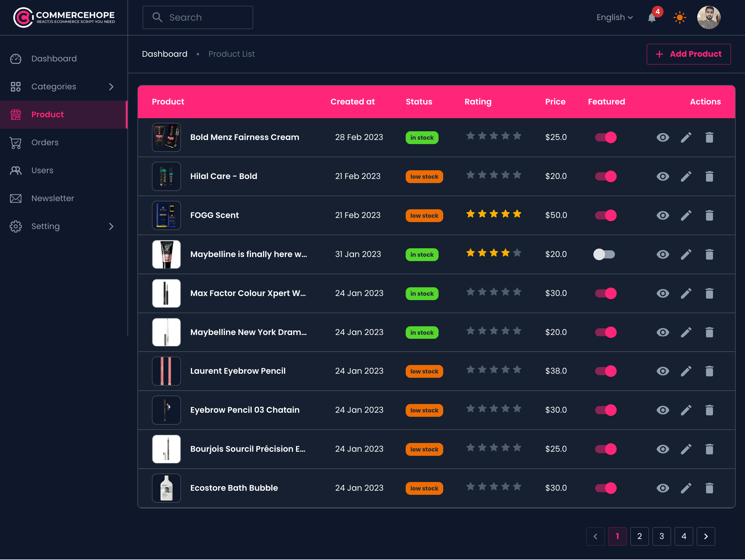View details of Hilal Care - Bold
The height and width of the screenshot is (560, 745).
click(x=663, y=176)
